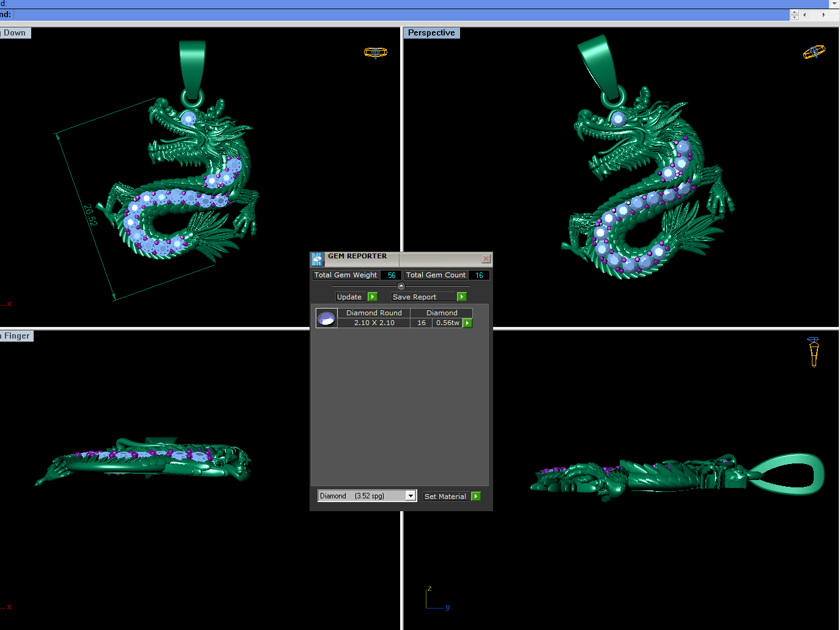Click the command line stepper down arrow
The height and width of the screenshot is (630, 840).
pyautogui.click(x=795, y=18)
